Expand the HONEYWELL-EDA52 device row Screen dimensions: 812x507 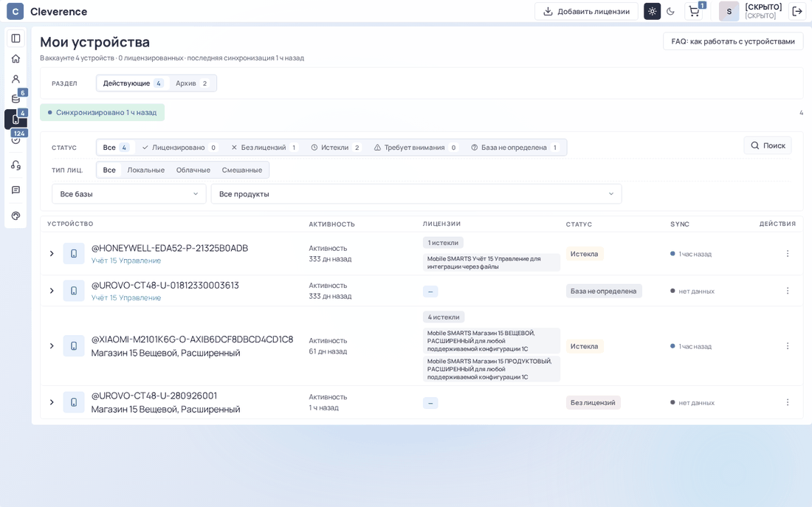point(52,254)
